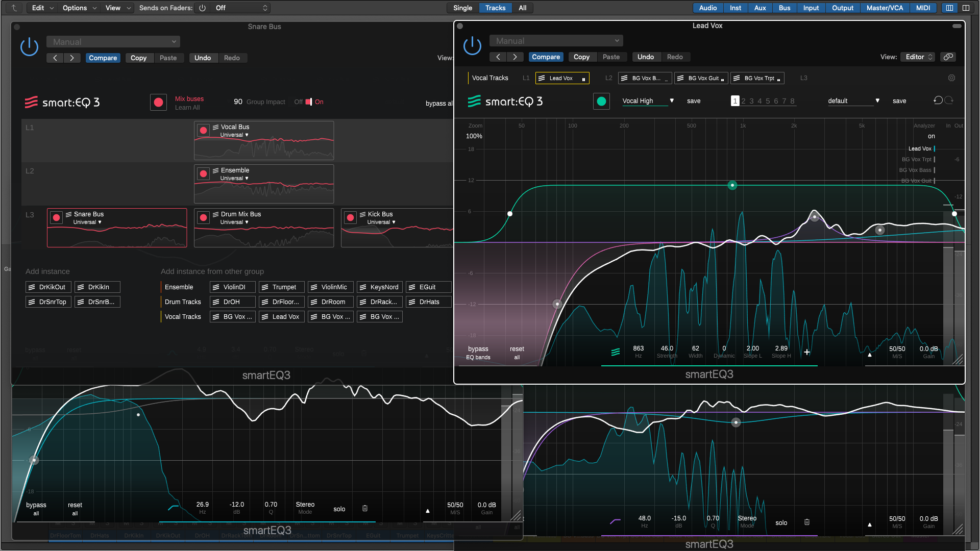Open the Editor view selector
The width and height of the screenshot is (980, 551).
(x=919, y=57)
